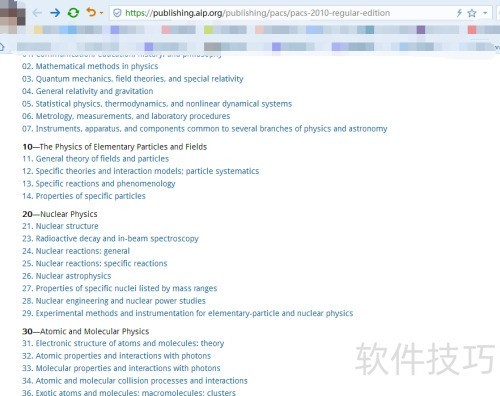Open the undo arrow dropdown
The height and width of the screenshot is (396, 500).
point(101,13)
